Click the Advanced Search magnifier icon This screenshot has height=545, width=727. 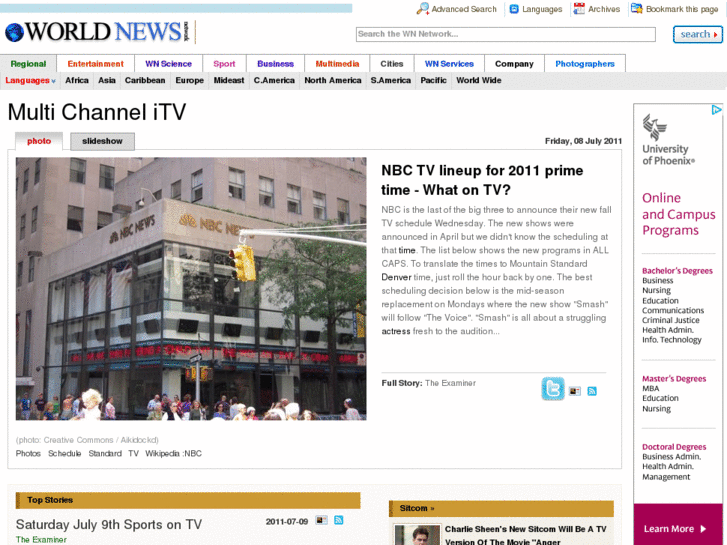[422, 9]
